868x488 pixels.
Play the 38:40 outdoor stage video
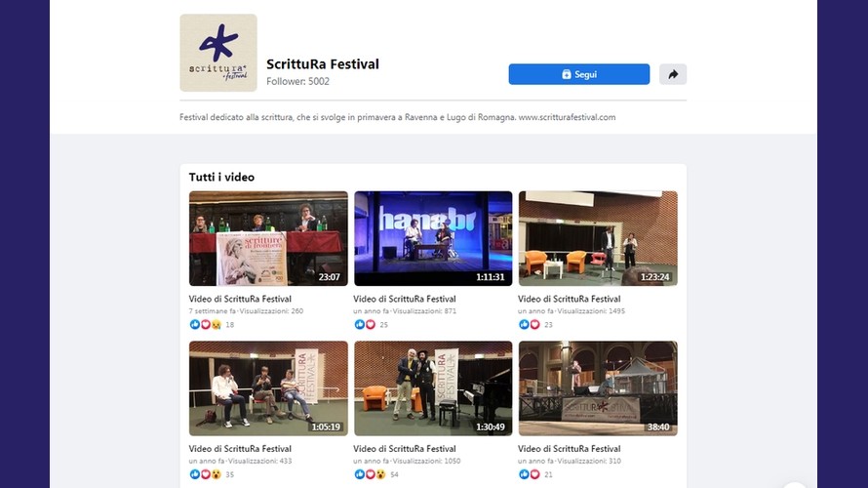(598, 388)
